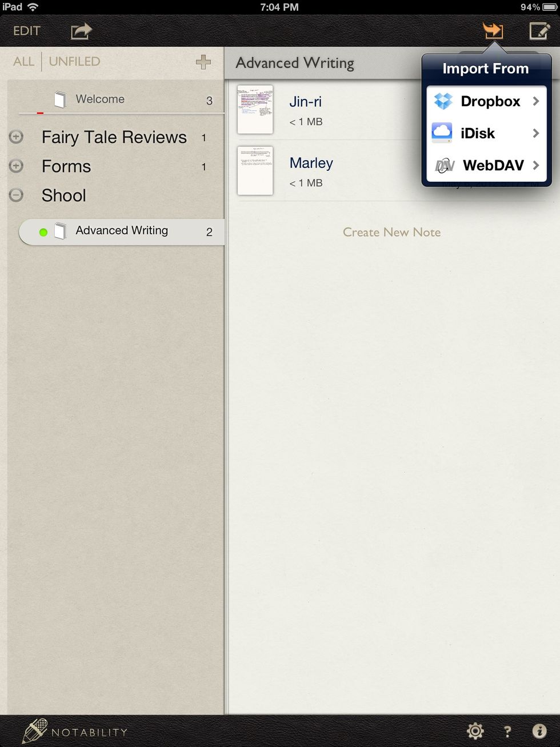The image size is (560, 747).
Task: Tap the Advanced Writing notebook icon
Action: (60, 231)
